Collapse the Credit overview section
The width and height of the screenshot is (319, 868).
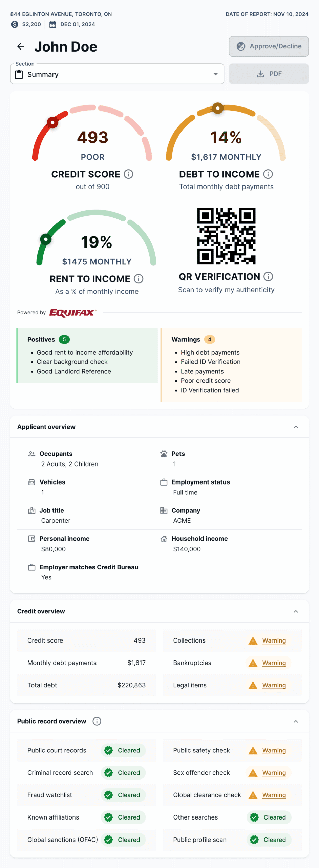tap(296, 611)
